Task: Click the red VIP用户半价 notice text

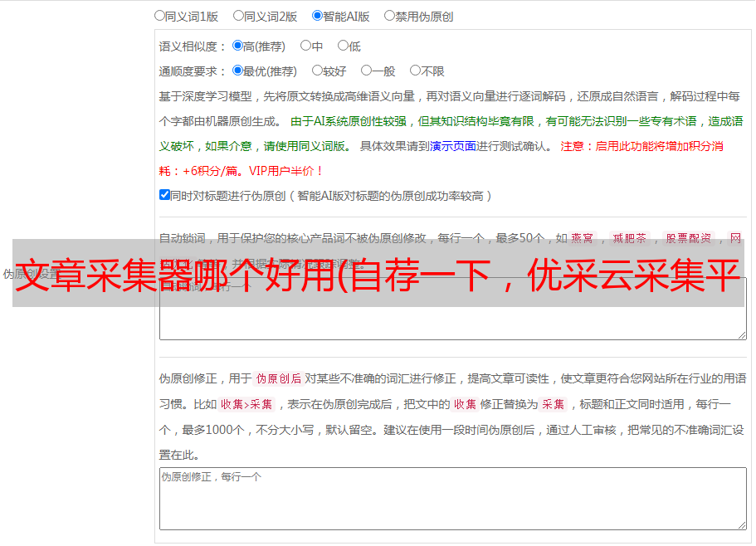Action: [x=285, y=171]
